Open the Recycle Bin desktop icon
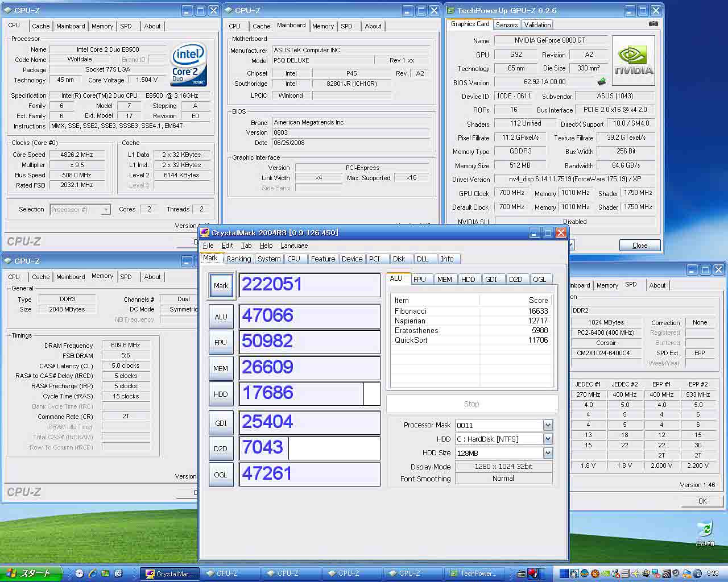Screen dimensions: 728x582 (x=705, y=533)
